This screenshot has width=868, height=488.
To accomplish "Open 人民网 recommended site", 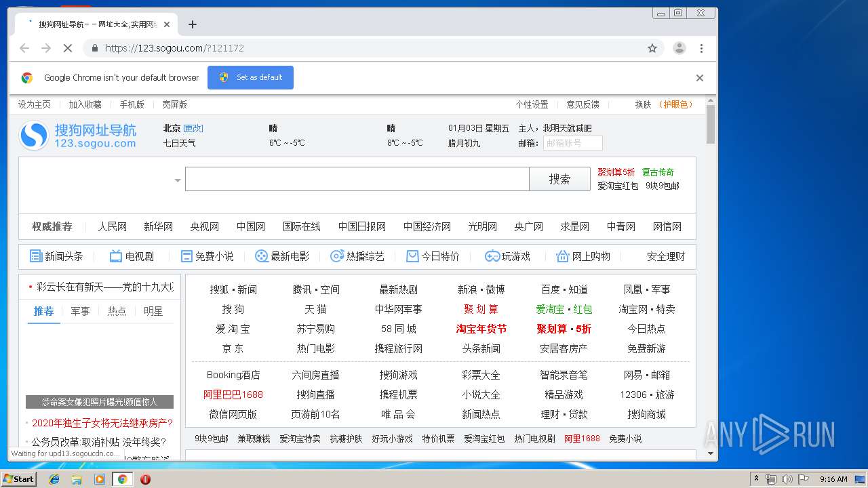I will [113, 226].
